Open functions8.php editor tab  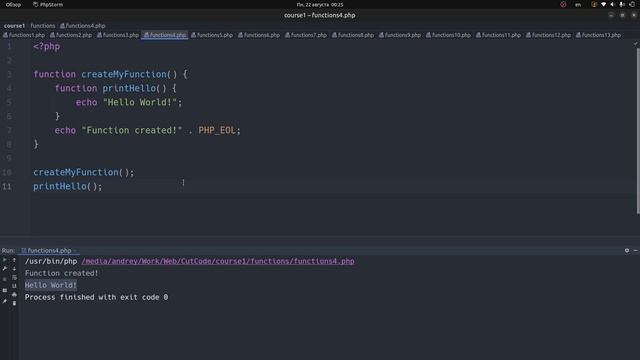coord(353,35)
